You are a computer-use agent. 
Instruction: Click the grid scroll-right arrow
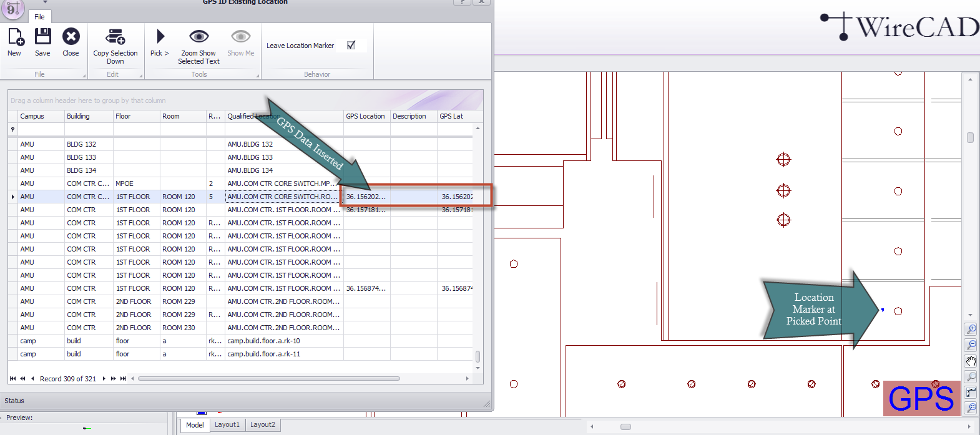[x=467, y=378]
